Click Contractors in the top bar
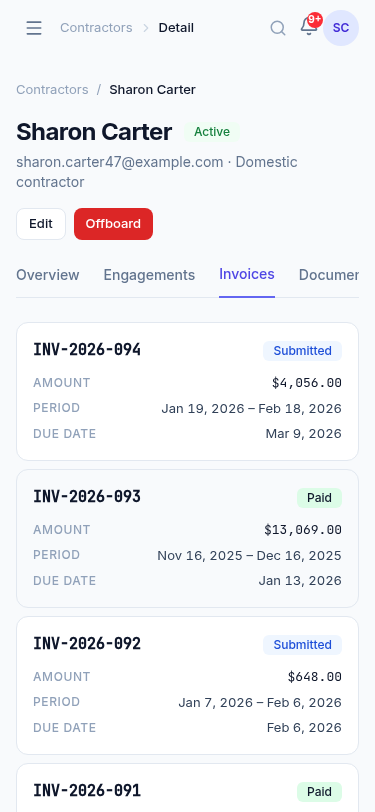375x812 pixels. [x=96, y=28]
